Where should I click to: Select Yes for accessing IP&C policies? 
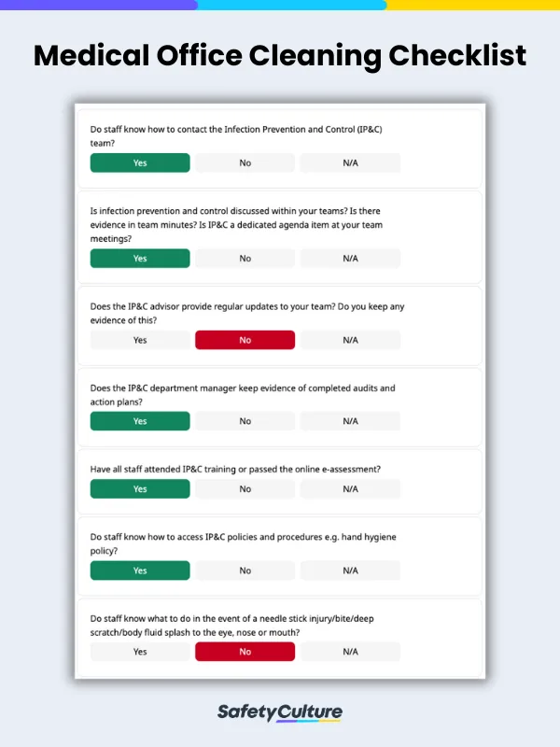140,571
